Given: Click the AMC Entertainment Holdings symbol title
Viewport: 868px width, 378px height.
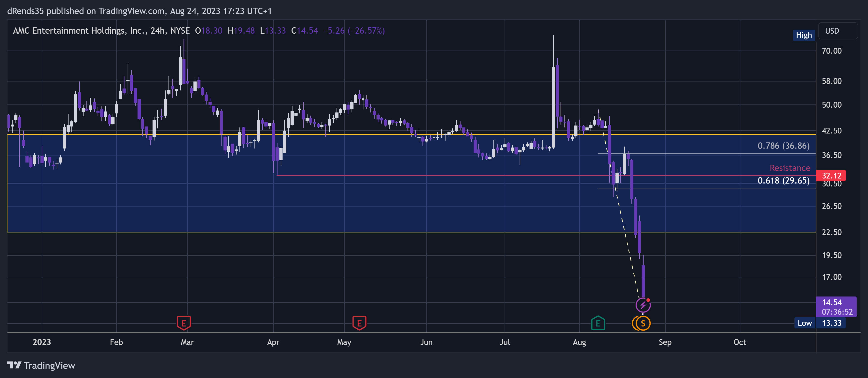Looking at the screenshot, I should click(x=101, y=31).
